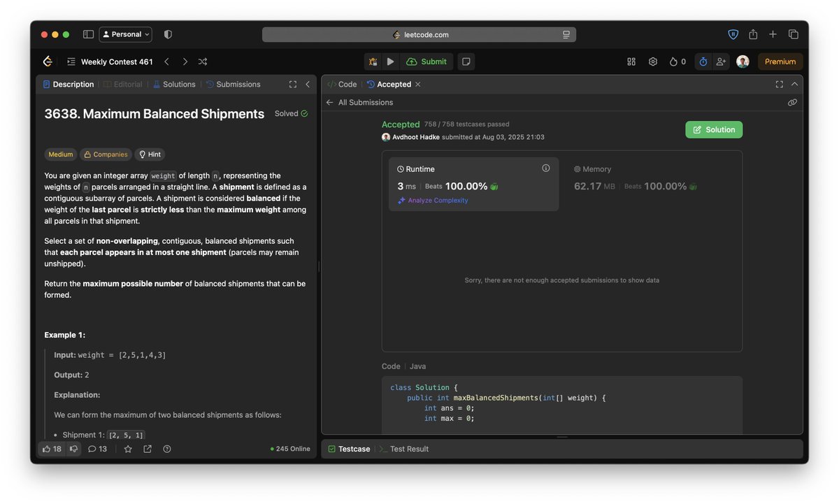
Task: Open Bitwarden extension icon
Action: click(x=733, y=34)
